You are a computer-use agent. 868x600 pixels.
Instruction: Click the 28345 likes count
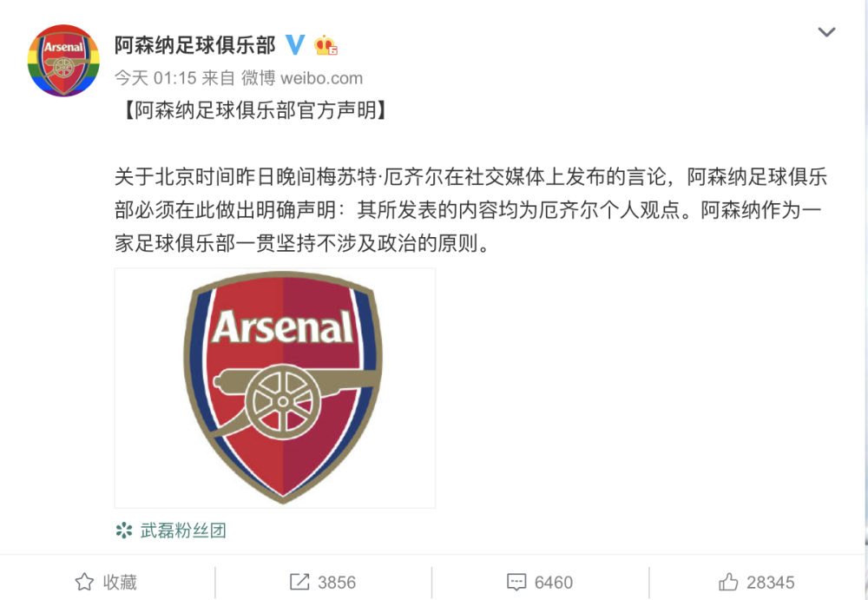point(771,583)
